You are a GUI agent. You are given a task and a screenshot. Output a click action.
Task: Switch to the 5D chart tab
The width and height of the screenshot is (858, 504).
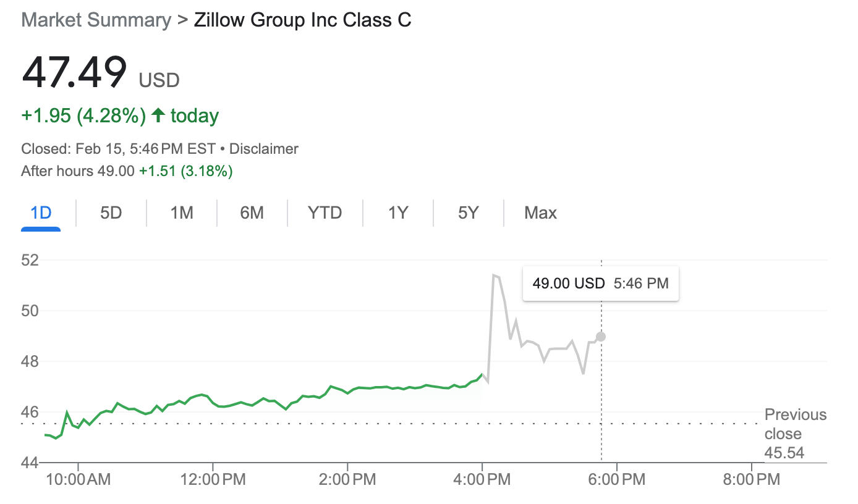click(x=111, y=213)
